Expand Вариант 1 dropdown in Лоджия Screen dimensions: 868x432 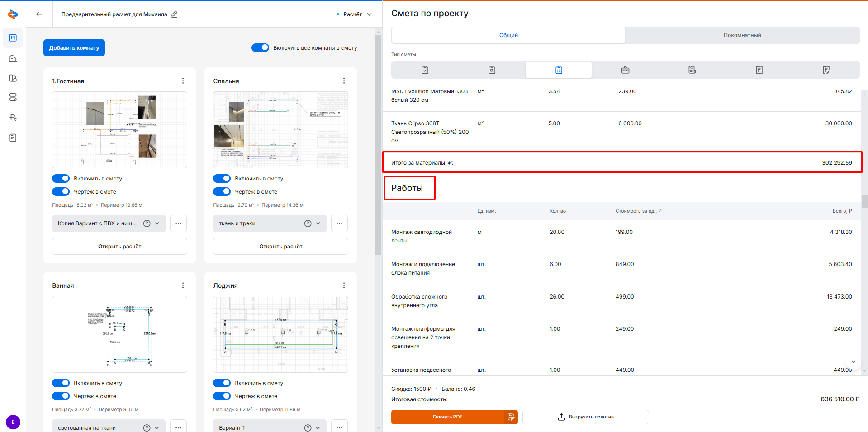[x=318, y=427]
